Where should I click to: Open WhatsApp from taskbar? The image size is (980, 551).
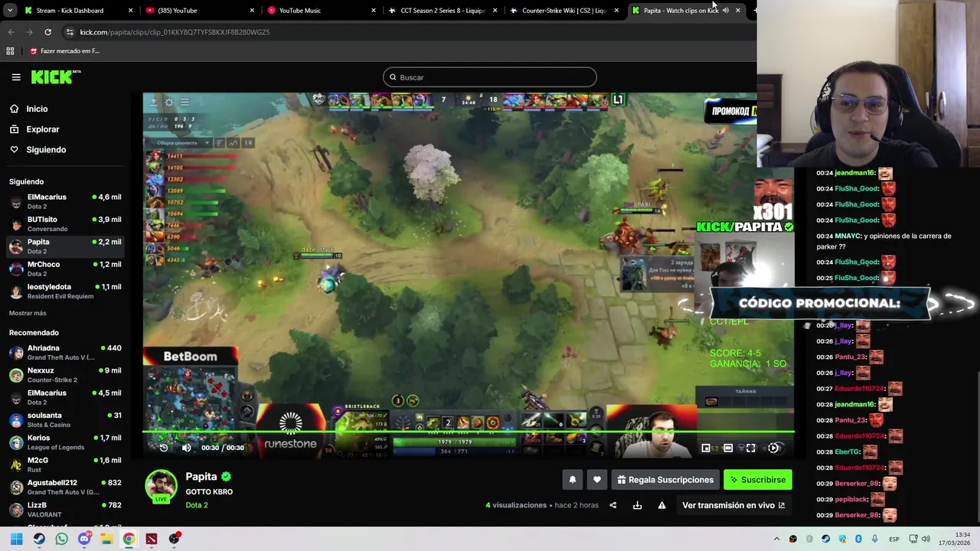pos(61,539)
